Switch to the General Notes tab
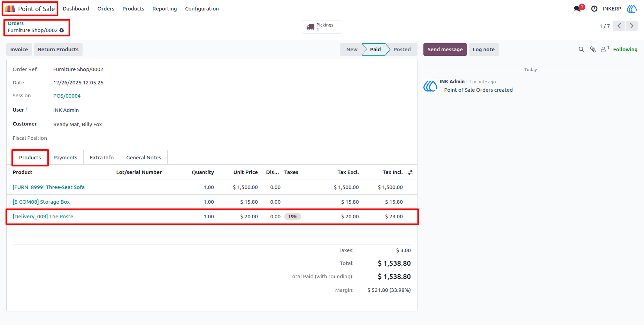 click(x=144, y=158)
